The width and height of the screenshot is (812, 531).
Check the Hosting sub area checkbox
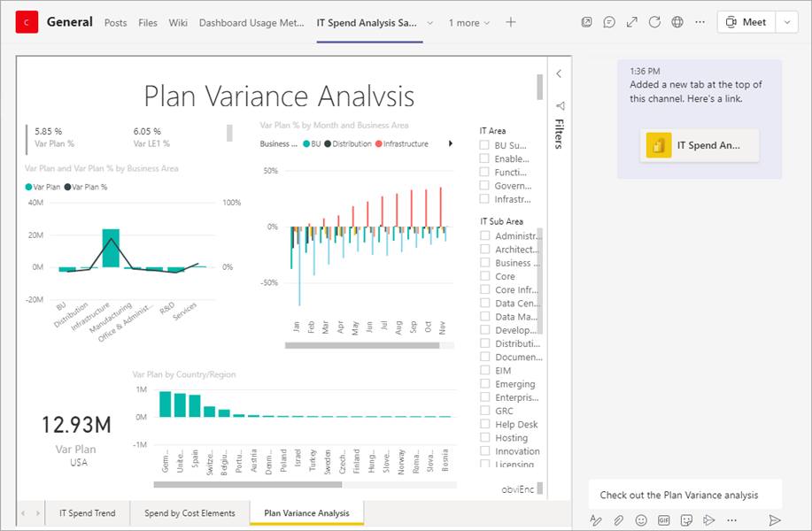tap(484, 437)
